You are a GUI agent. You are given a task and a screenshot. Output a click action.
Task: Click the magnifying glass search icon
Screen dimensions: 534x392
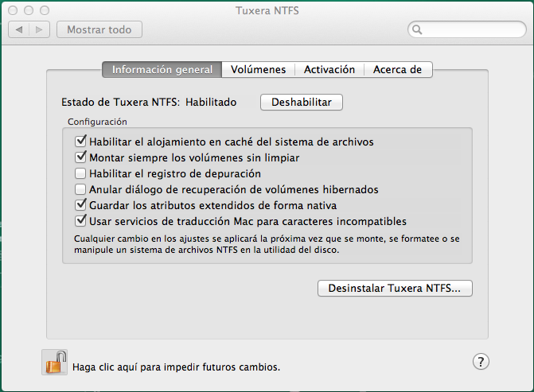(x=417, y=30)
